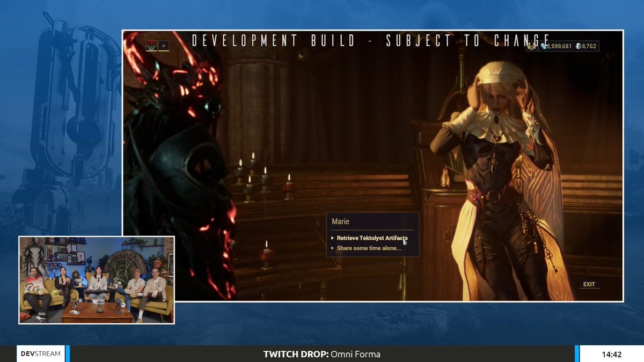Click the Twitch Drop Omni Forma banner
The width and height of the screenshot is (644, 362).
(x=322, y=354)
